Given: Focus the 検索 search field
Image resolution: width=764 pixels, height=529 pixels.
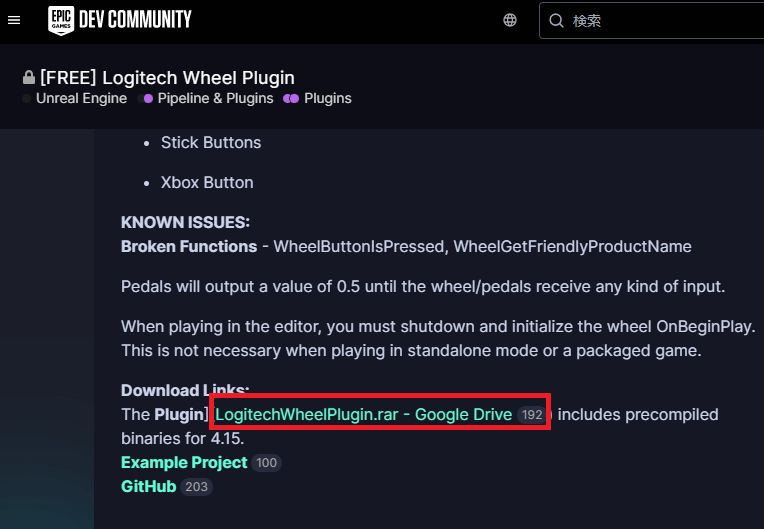Looking at the screenshot, I should tap(651, 20).
